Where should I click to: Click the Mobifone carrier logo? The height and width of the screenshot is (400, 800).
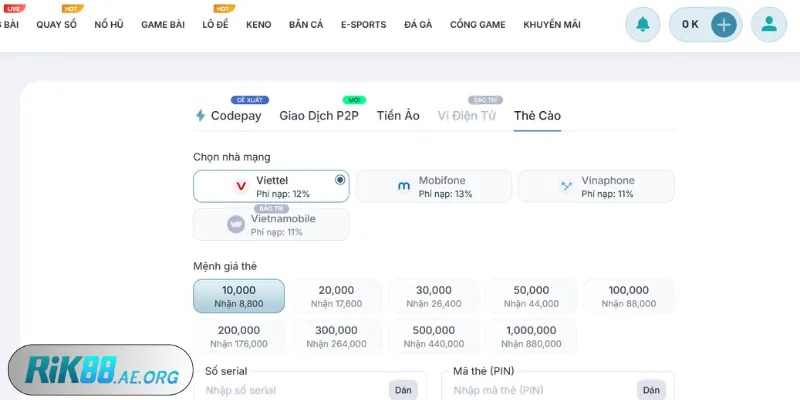pyautogui.click(x=403, y=186)
